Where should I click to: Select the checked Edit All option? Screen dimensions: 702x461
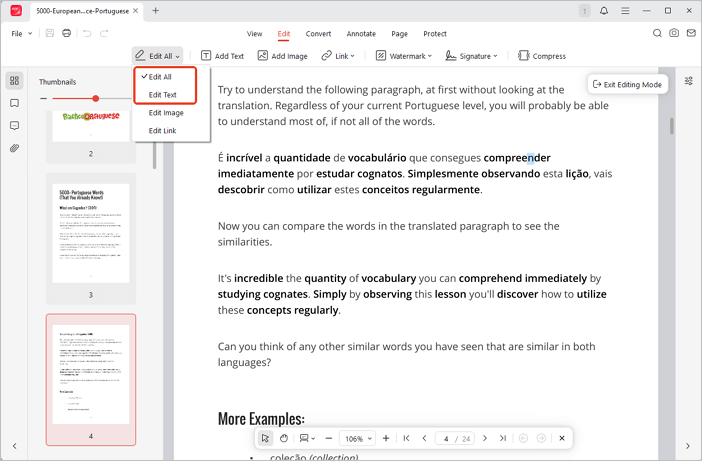tap(160, 77)
